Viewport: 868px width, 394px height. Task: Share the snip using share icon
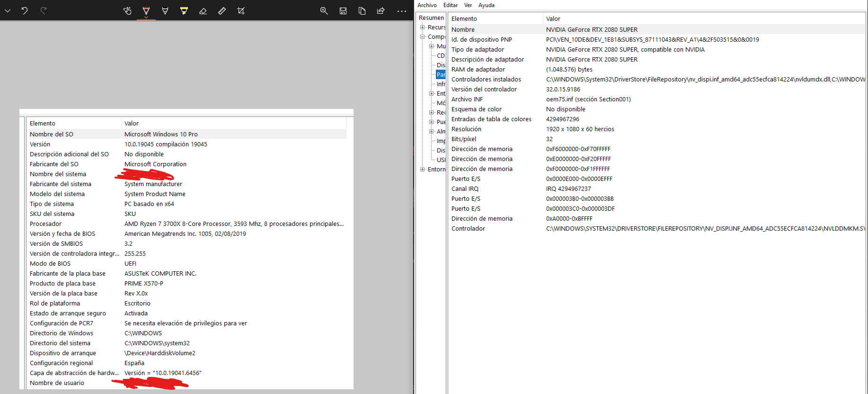[381, 10]
